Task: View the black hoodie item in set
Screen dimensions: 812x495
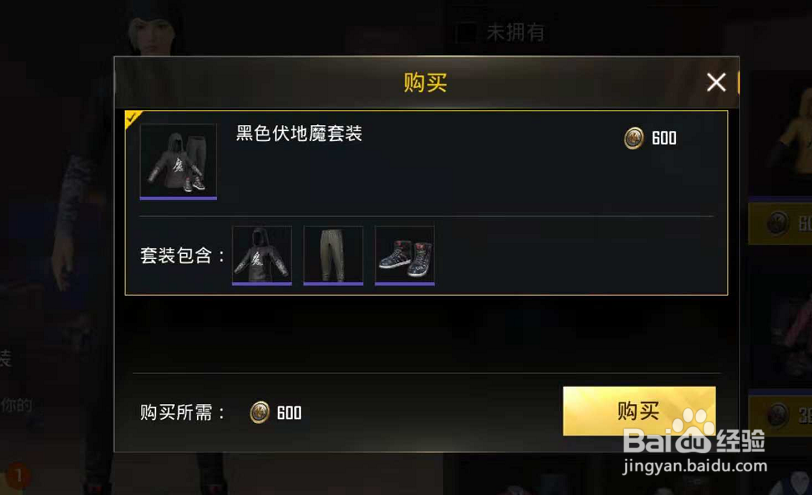Action: pos(262,255)
